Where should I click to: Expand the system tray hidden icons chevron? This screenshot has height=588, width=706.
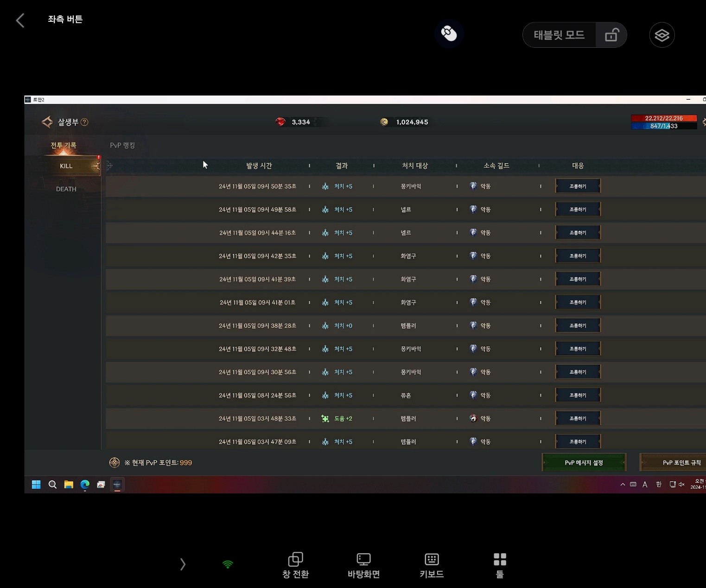[623, 485]
